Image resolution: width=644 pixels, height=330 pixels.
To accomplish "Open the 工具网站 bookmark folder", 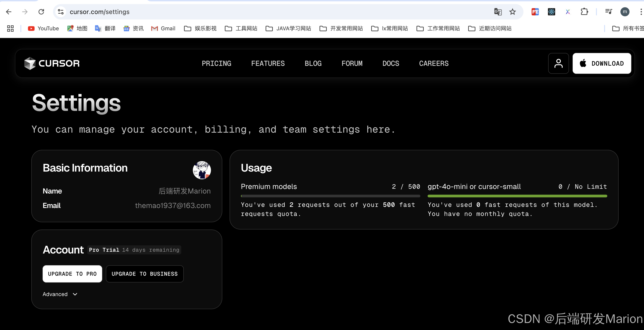I will (x=241, y=29).
